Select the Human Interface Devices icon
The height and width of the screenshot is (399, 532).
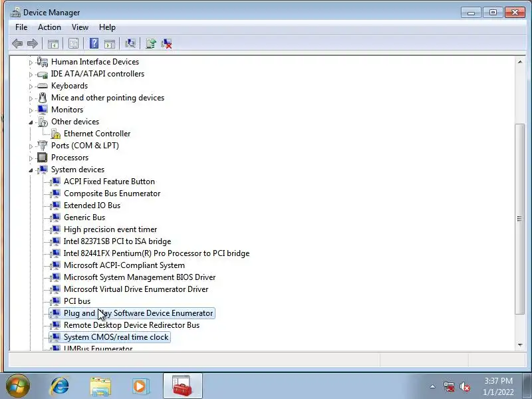click(43, 62)
